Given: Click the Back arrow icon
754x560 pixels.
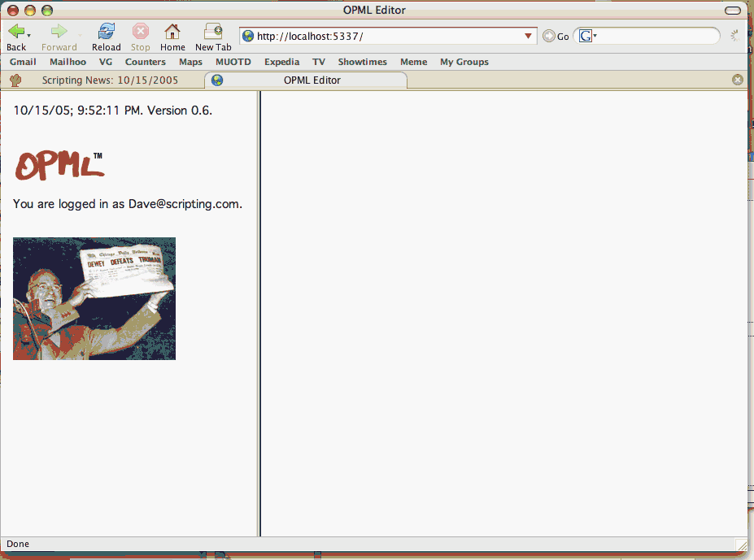Looking at the screenshot, I should (x=15, y=32).
